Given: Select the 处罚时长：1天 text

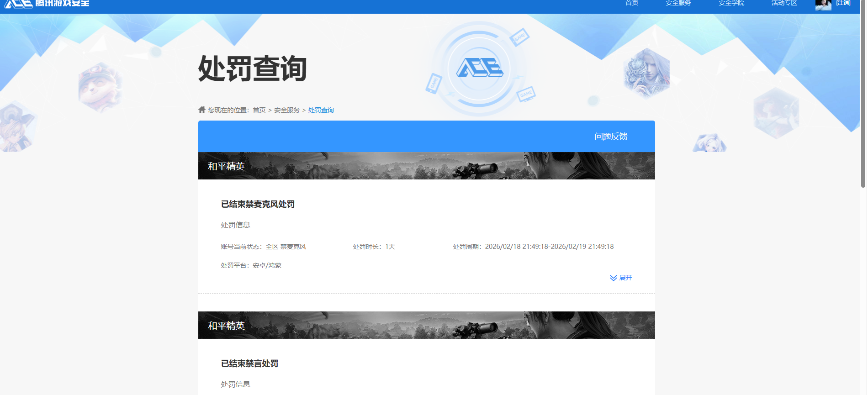Looking at the screenshot, I should tap(374, 247).
